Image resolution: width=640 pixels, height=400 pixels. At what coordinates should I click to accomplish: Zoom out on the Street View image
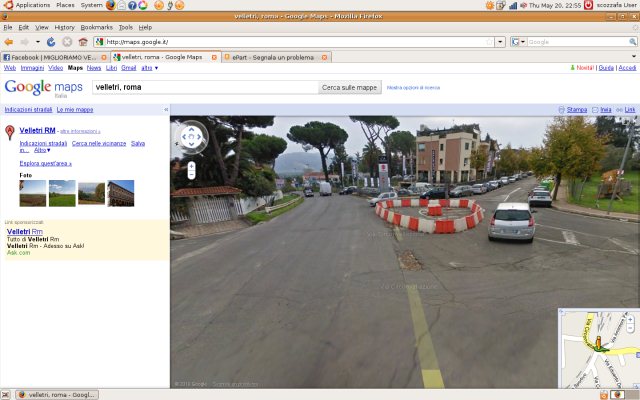click(x=191, y=175)
